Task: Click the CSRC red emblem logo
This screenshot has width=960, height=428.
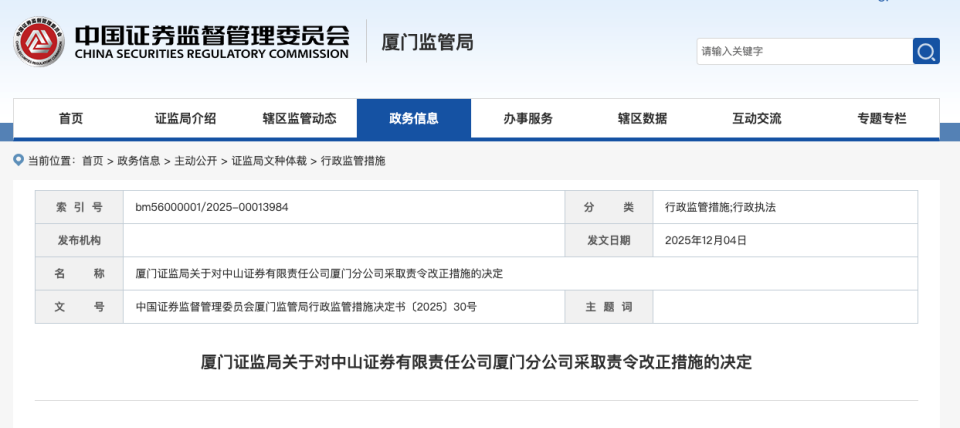Action: [x=39, y=41]
